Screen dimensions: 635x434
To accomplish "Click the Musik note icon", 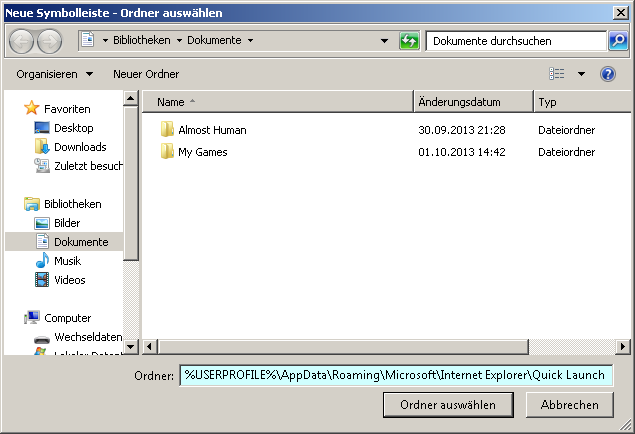I will coord(42,260).
